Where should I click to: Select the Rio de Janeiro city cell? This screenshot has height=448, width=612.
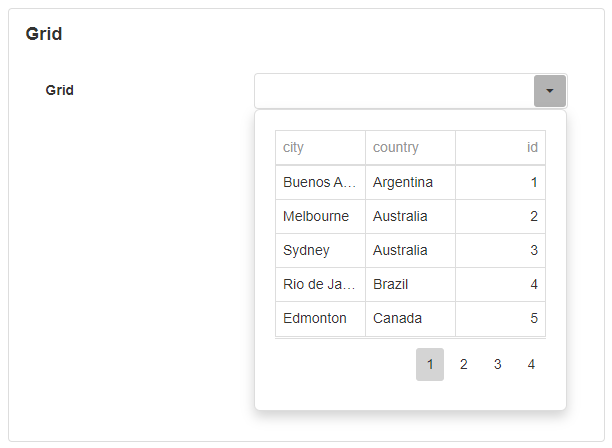tap(320, 284)
